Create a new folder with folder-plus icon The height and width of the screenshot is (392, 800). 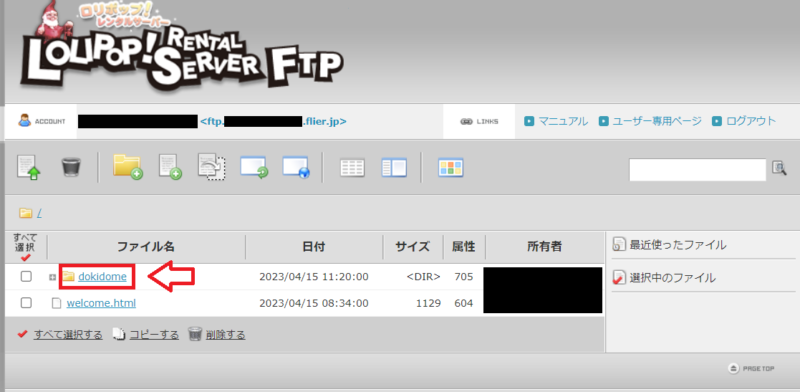[128, 167]
